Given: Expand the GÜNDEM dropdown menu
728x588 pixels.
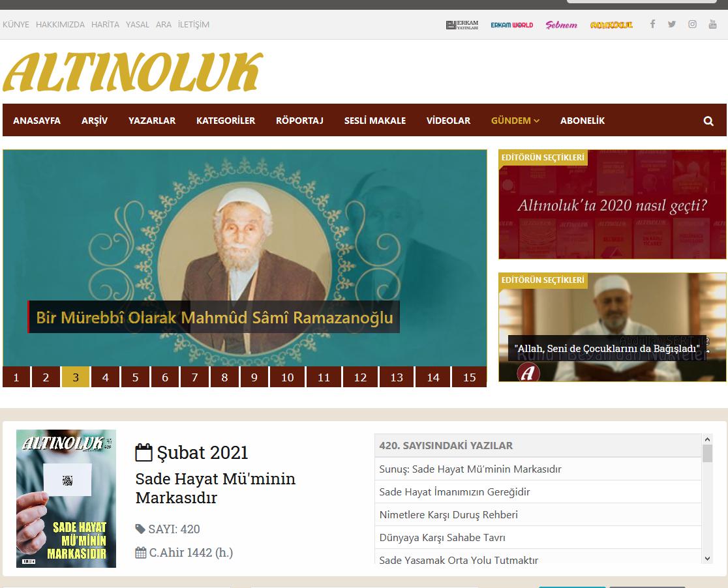Looking at the screenshot, I should point(515,121).
